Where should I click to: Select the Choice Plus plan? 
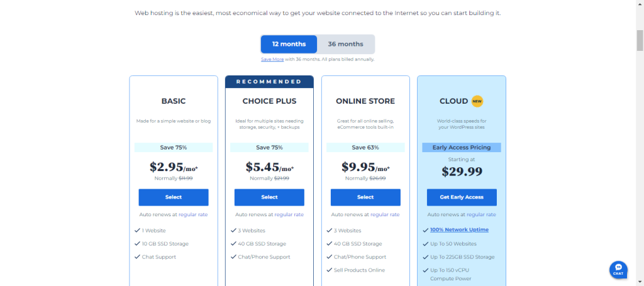(x=269, y=197)
